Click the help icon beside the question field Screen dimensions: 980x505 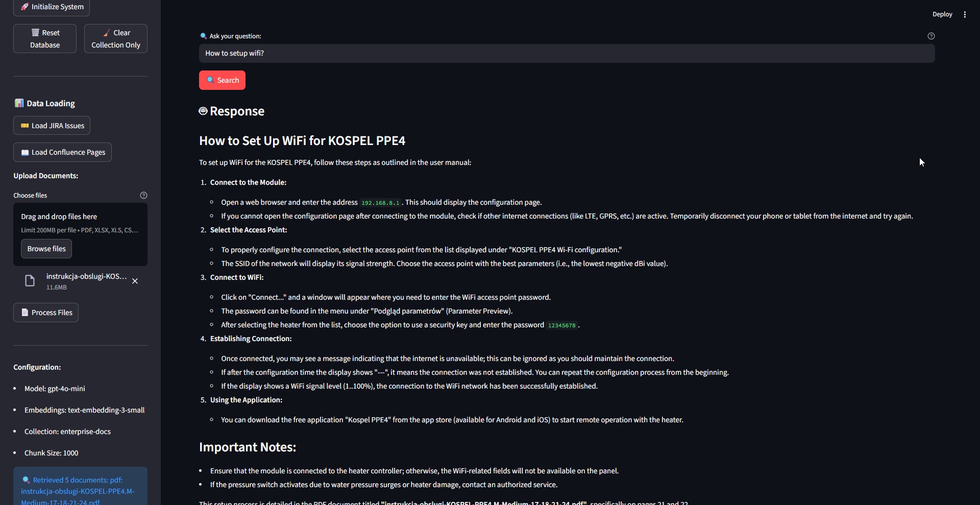pyautogui.click(x=931, y=36)
